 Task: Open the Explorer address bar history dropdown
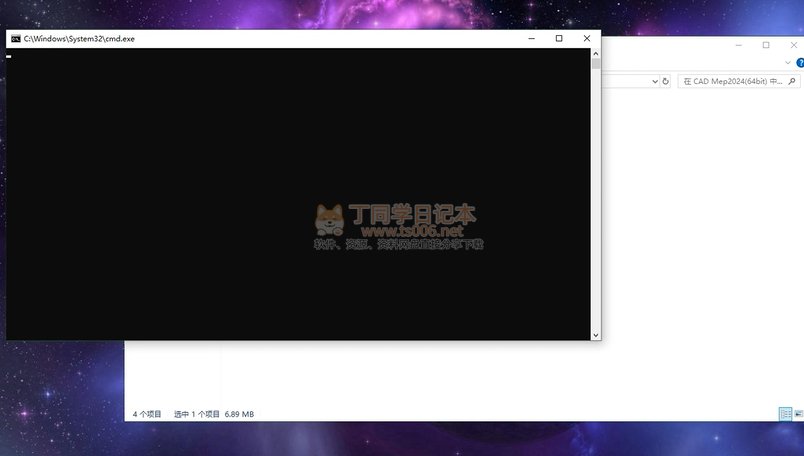tap(655, 82)
